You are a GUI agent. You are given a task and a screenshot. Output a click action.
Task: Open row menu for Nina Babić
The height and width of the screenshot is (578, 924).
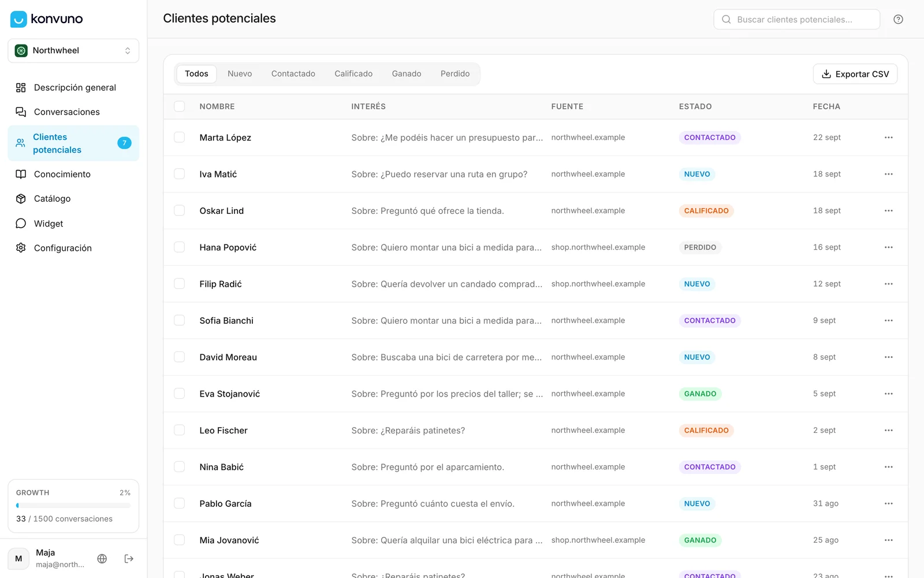pyautogui.click(x=888, y=467)
